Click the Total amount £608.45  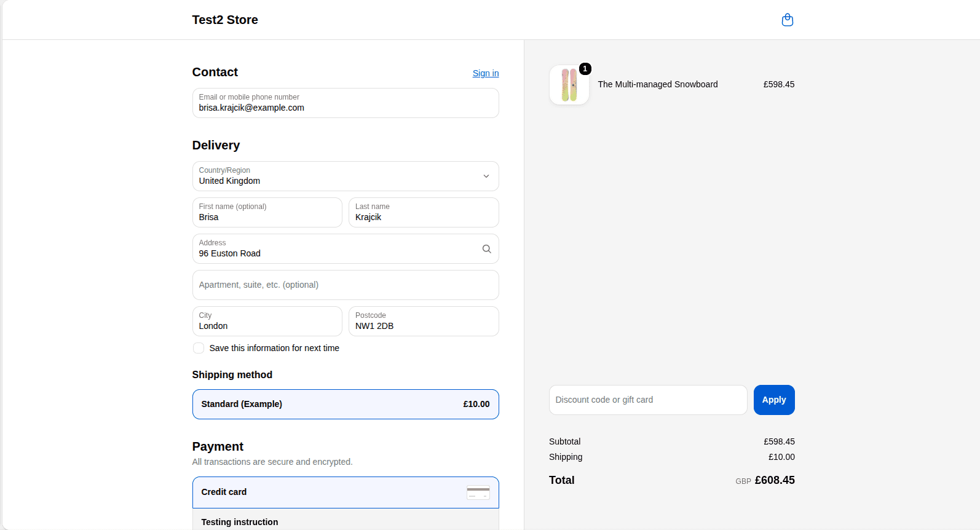(775, 480)
